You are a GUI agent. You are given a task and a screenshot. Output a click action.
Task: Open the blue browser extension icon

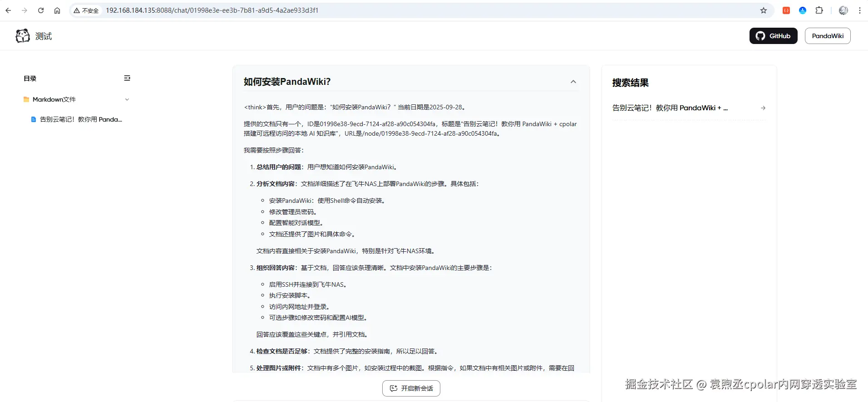pyautogui.click(x=803, y=10)
